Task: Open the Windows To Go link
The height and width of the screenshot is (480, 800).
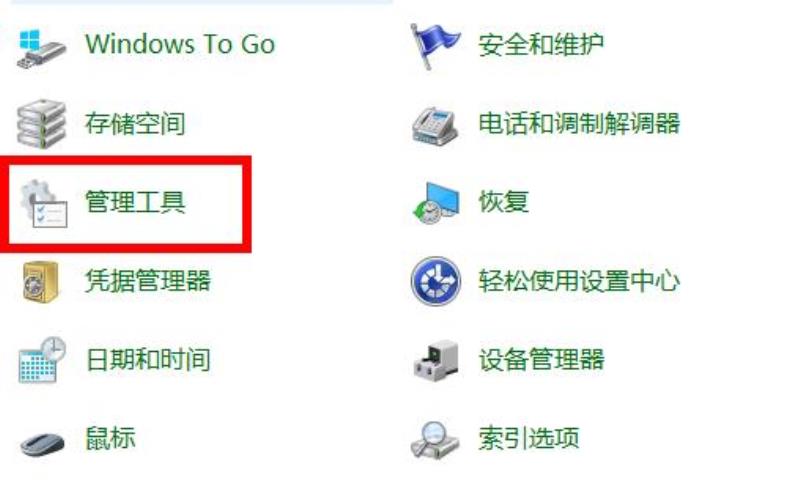Action: 180,44
